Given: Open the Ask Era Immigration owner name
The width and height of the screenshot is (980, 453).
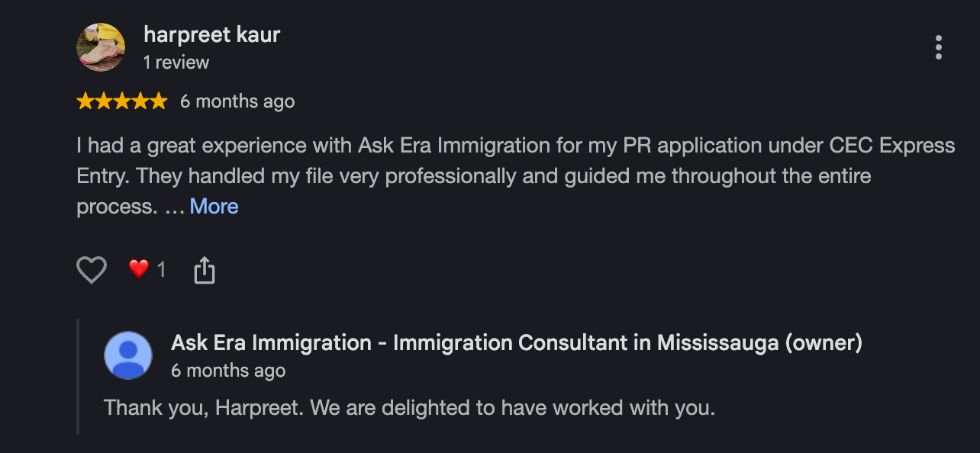Looking at the screenshot, I should point(517,343).
